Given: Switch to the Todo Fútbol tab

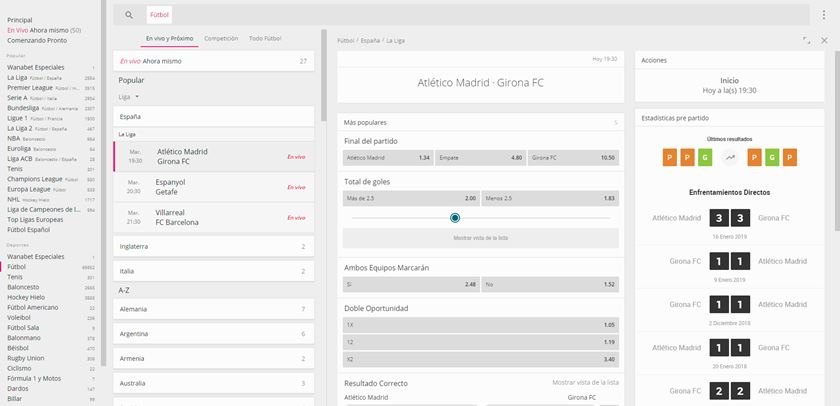Looking at the screenshot, I should pyautogui.click(x=265, y=39).
